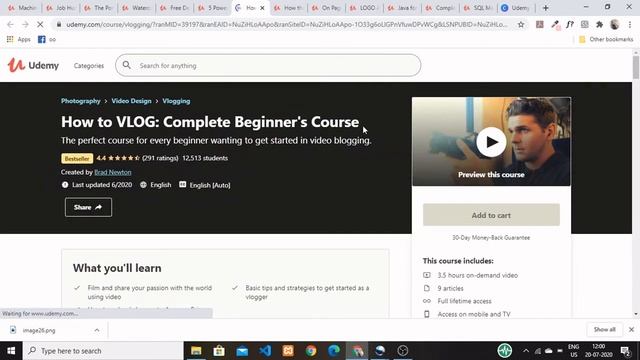Open the Chrome profile avatar

coord(615,24)
